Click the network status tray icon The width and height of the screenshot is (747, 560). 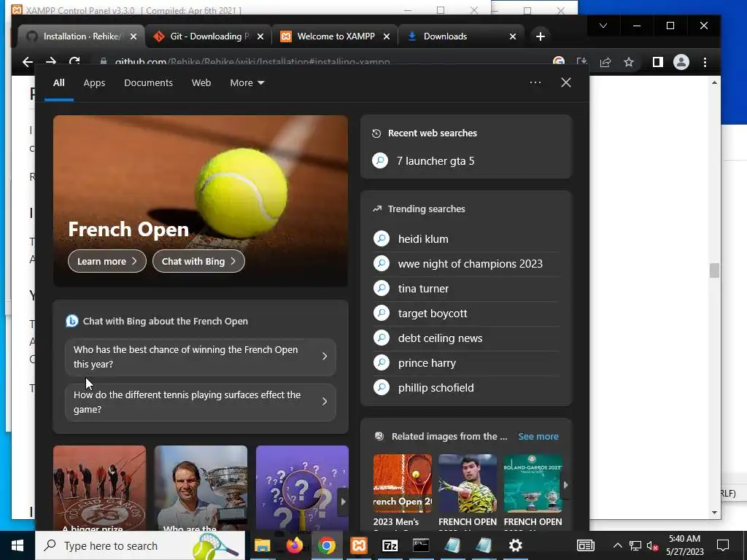635,545
